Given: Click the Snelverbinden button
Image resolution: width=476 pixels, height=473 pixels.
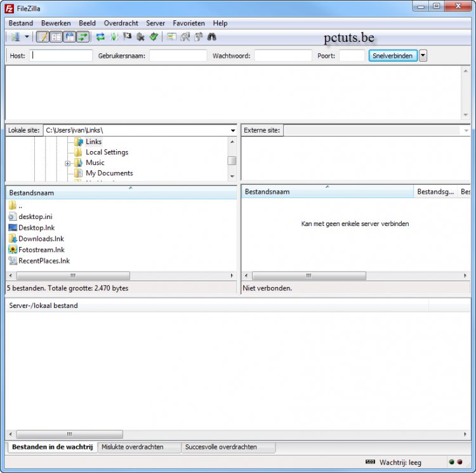Looking at the screenshot, I should coord(392,56).
